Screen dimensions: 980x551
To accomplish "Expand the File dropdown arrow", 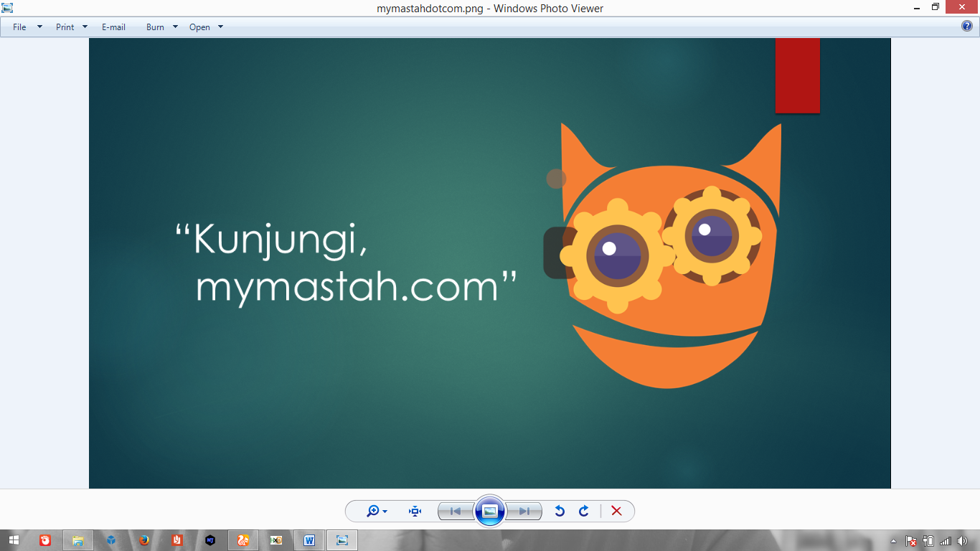I will 39,27.
